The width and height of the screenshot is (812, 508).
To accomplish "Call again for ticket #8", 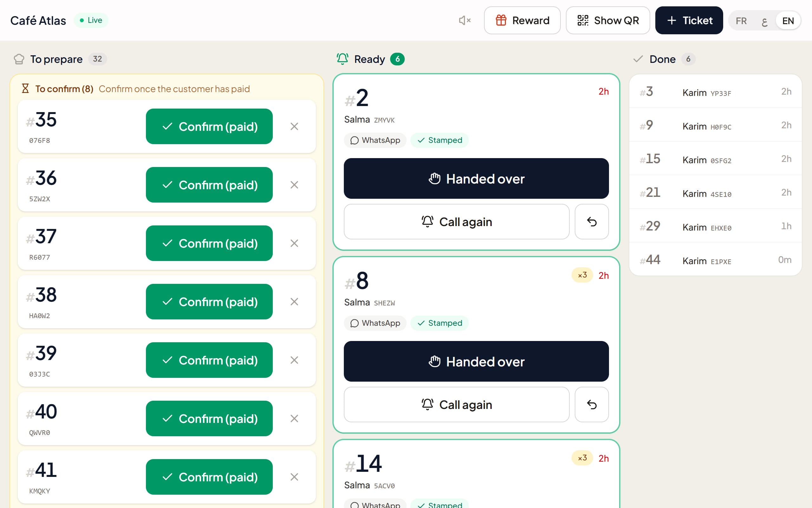I will pos(456,404).
